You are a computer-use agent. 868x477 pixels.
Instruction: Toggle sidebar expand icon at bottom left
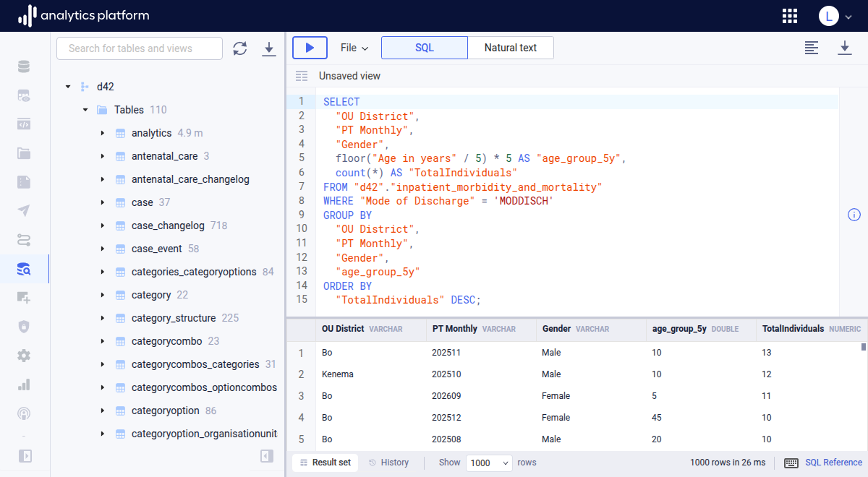(25, 456)
